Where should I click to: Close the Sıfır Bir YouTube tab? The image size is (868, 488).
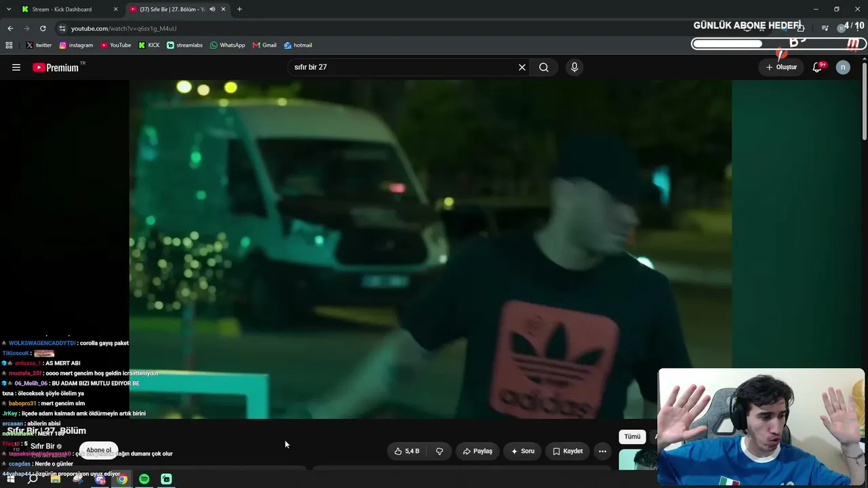pyautogui.click(x=223, y=9)
